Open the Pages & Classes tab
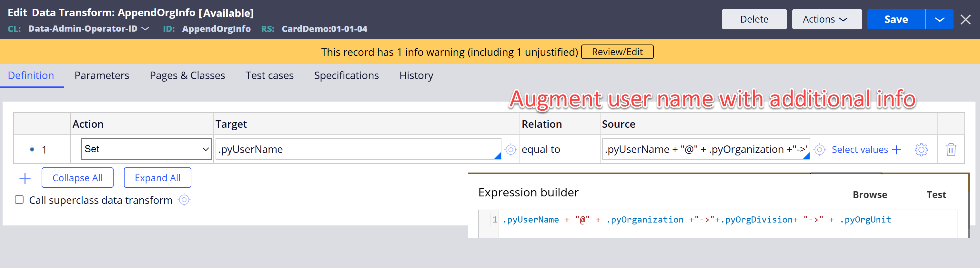 coord(187,75)
